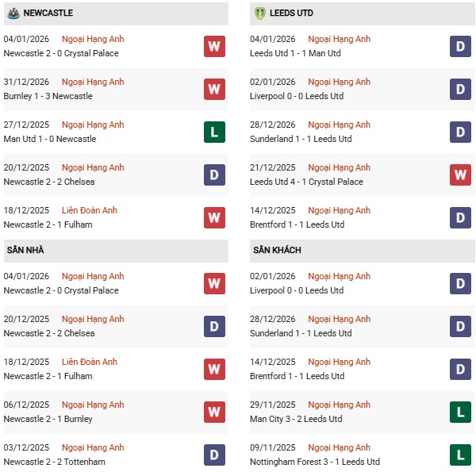
Task: Click the Newcastle club crest icon
Action: pos(13,13)
